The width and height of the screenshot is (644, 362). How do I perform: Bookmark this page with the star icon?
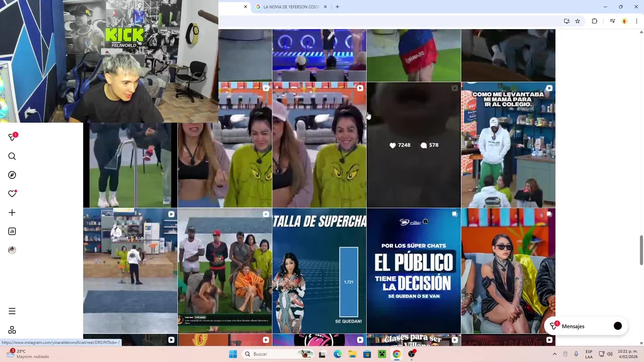(578, 21)
